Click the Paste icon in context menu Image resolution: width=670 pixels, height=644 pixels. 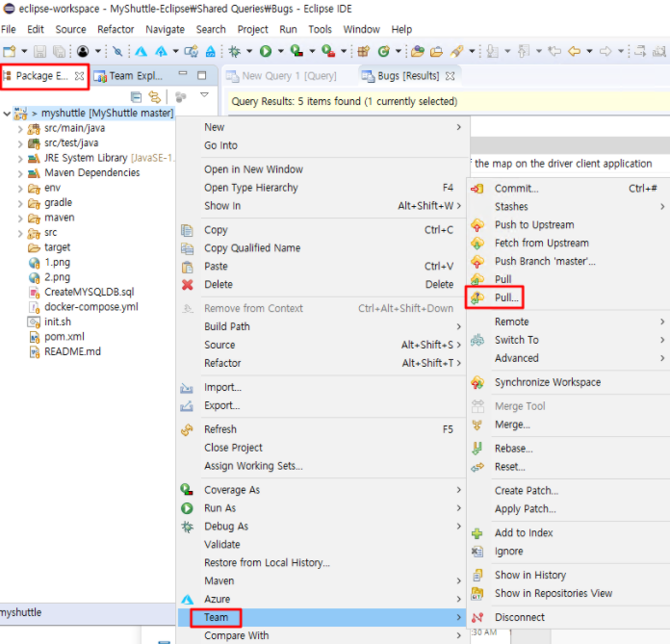coord(187,267)
